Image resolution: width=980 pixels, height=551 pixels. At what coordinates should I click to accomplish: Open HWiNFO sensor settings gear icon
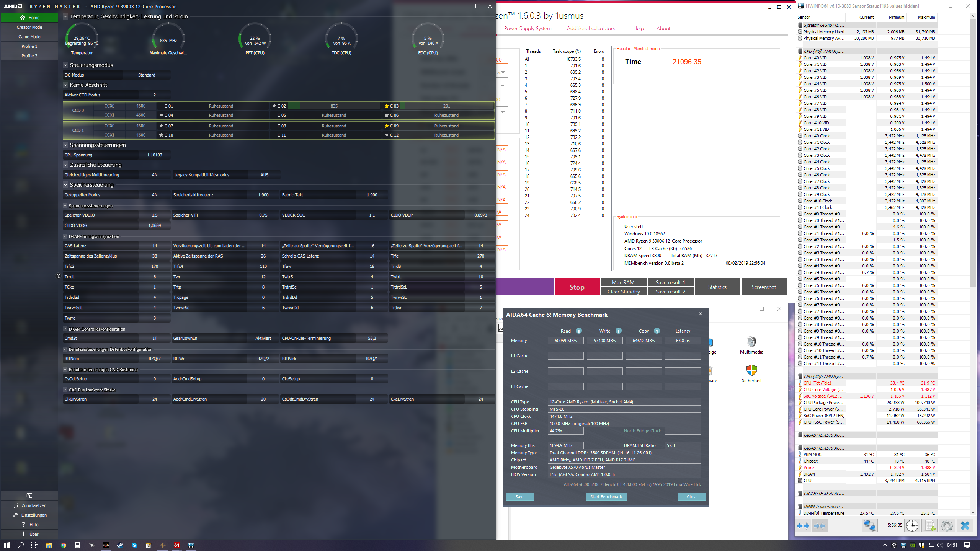pyautogui.click(x=947, y=526)
